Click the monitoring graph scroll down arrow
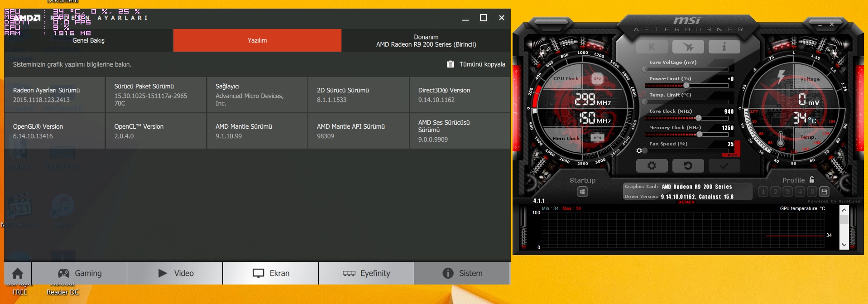The height and width of the screenshot is (304, 868). tap(844, 245)
